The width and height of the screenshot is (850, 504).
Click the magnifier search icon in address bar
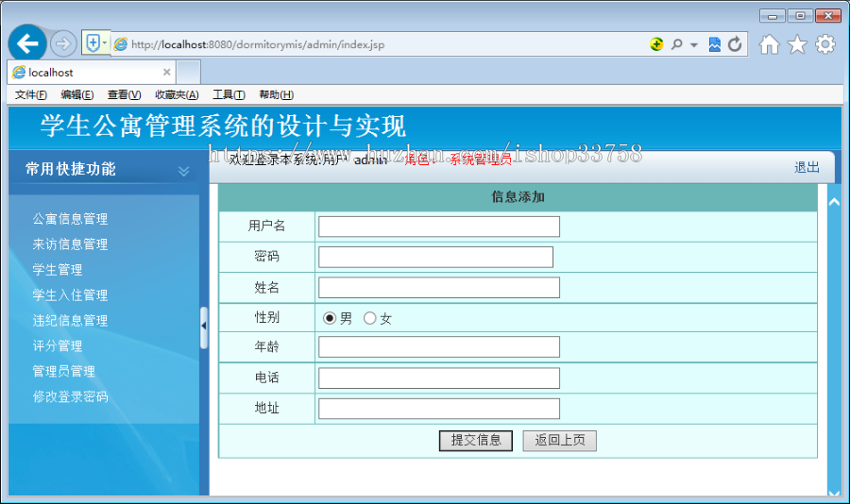point(676,44)
